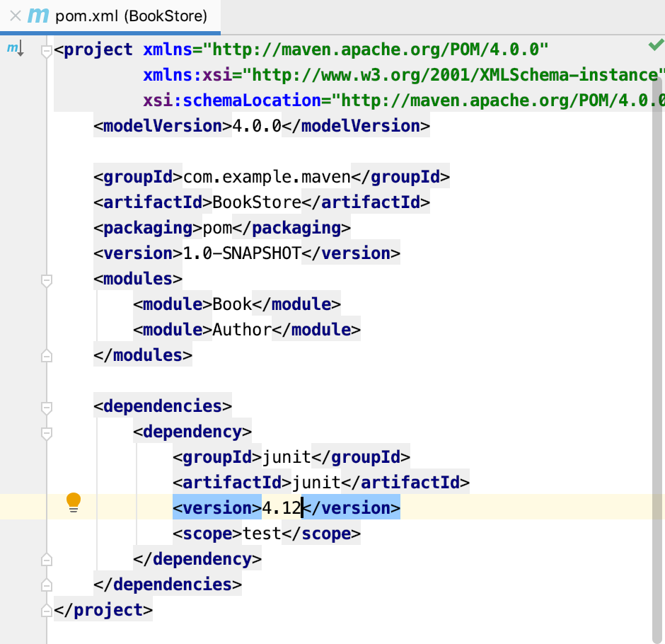The height and width of the screenshot is (644, 665).
Task: Close the pom.xml (BookStore) tab
Action: (x=16, y=16)
